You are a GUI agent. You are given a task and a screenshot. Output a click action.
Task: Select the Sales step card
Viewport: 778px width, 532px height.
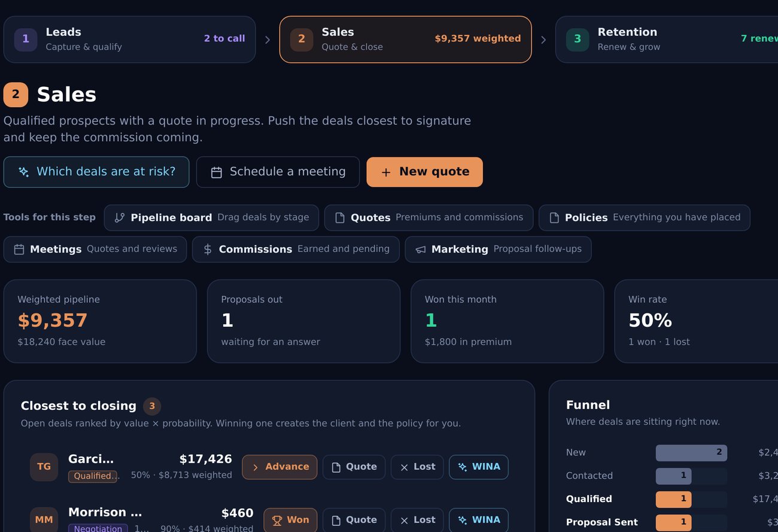point(405,39)
